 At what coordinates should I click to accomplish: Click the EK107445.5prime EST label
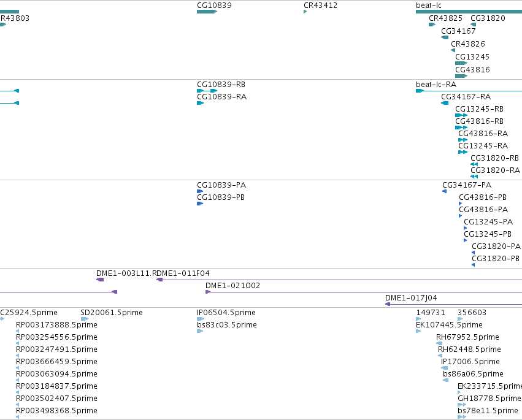click(449, 325)
